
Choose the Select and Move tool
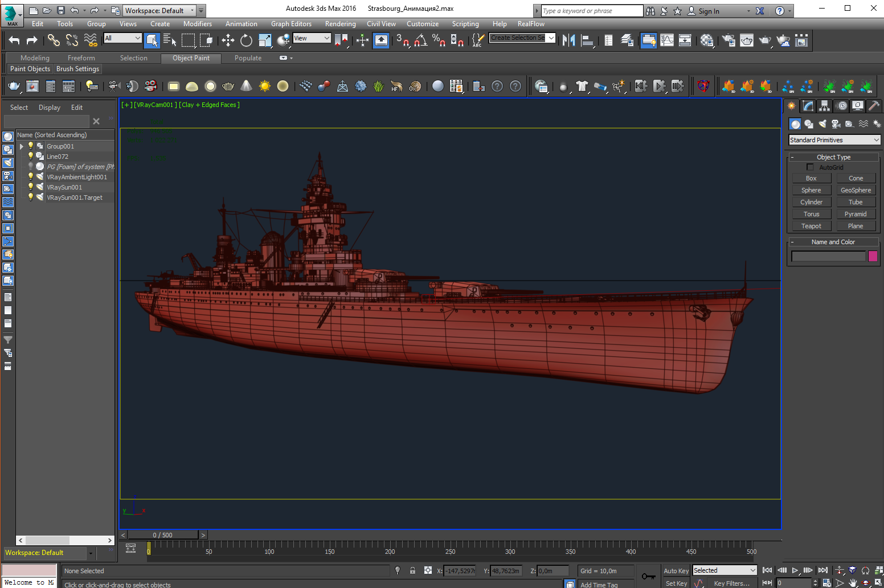click(228, 40)
